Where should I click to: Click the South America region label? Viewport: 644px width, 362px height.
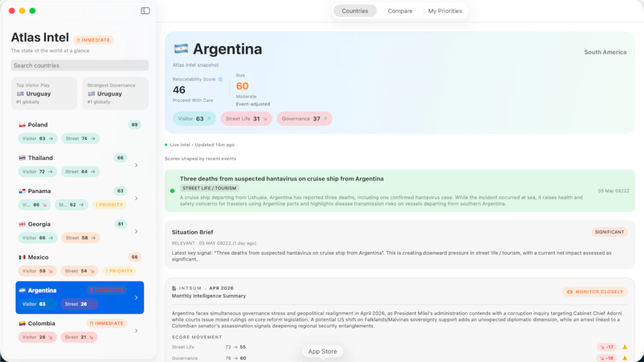[x=605, y=52]
